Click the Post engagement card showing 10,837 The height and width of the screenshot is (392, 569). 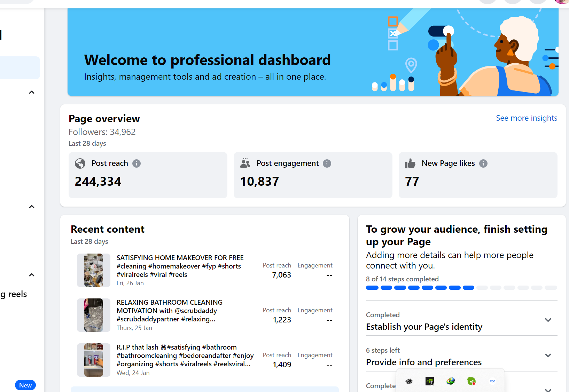click(313, 175)
